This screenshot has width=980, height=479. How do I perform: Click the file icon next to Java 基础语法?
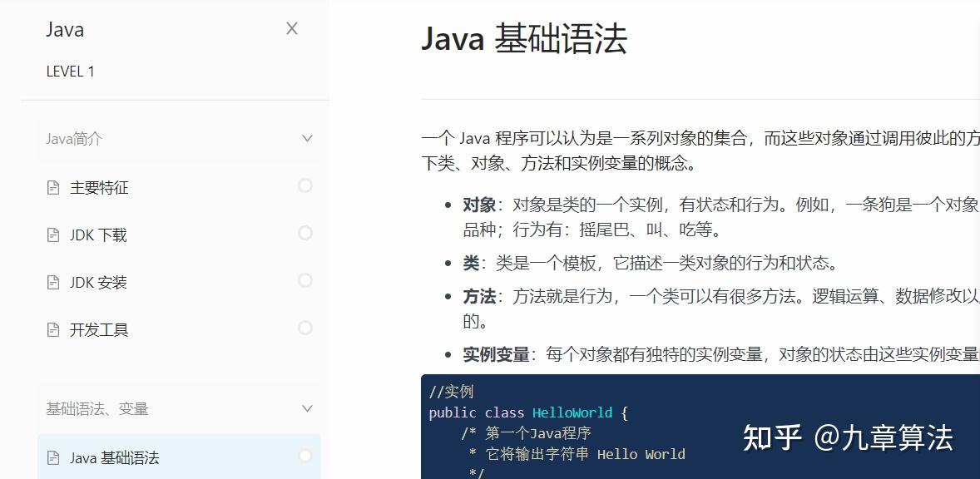tap(52, 457)
